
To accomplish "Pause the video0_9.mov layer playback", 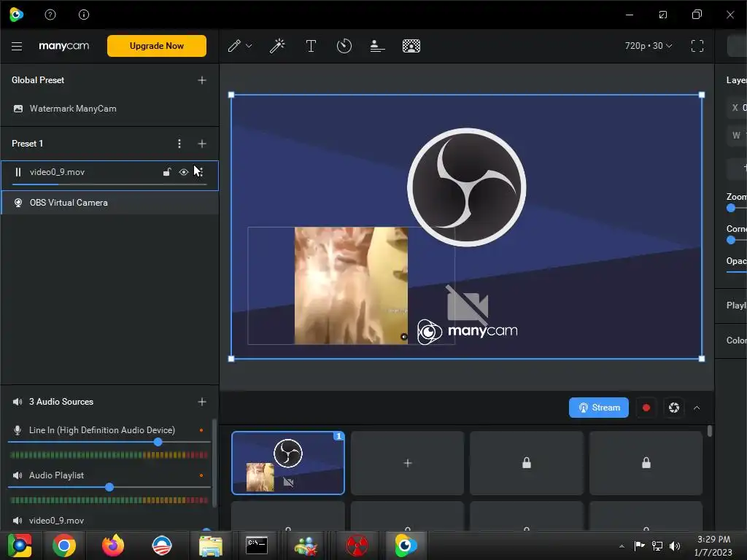I will [x=18, y=172].
